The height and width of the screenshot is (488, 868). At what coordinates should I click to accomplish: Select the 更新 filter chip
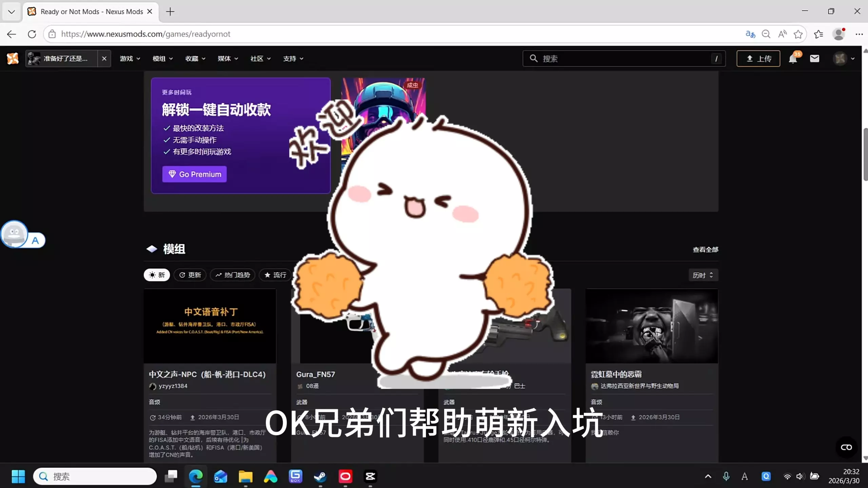(x=190, y=275)
